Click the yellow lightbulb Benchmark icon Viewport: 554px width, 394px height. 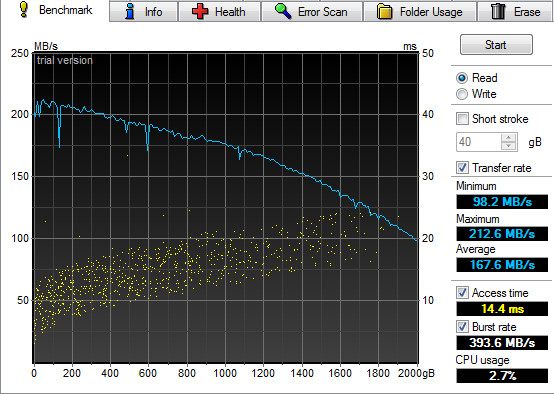24,10
